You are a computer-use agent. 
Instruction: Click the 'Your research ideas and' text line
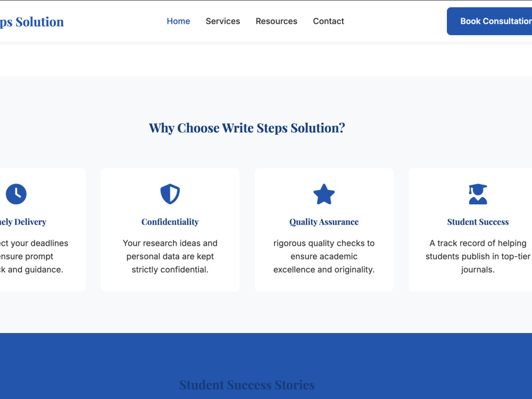[170, 243]
